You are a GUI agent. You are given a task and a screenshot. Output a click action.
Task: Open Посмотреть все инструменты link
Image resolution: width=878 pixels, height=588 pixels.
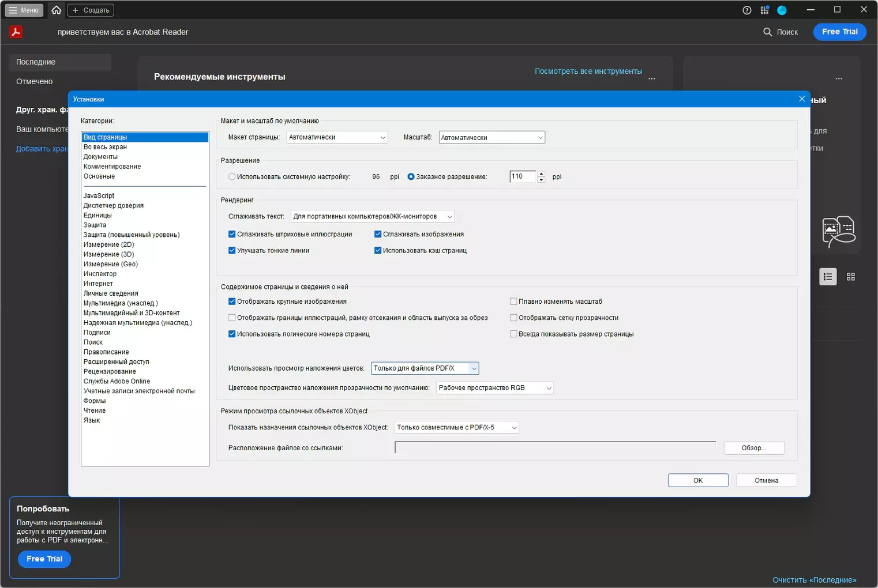(588, 71)
